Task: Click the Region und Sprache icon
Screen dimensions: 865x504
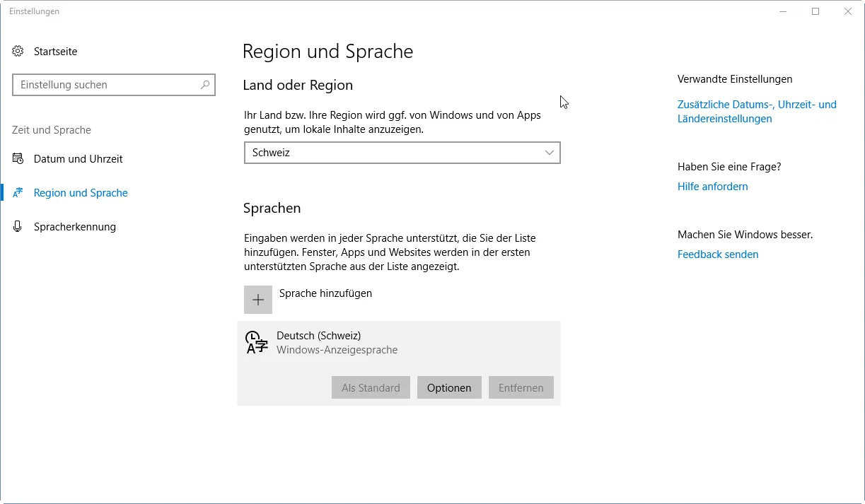Action: pos(18,193)
